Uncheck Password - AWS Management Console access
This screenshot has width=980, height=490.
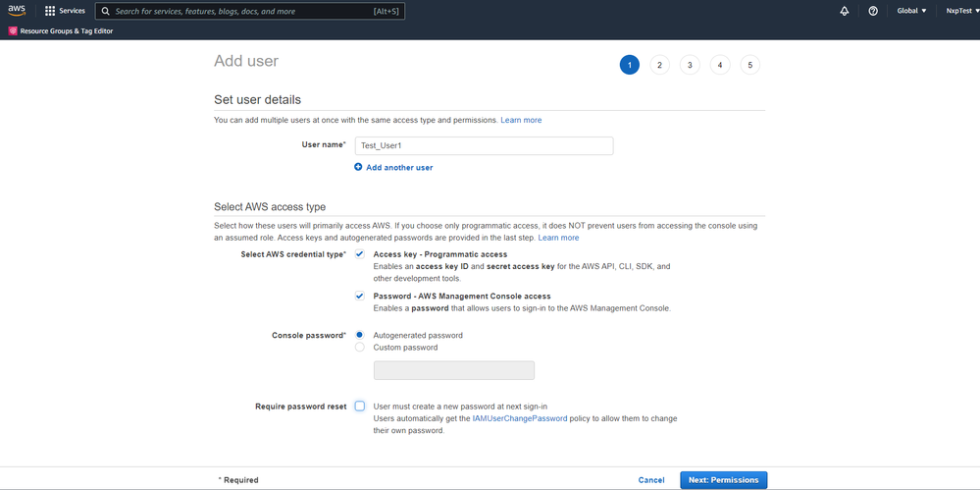[360, 296]
